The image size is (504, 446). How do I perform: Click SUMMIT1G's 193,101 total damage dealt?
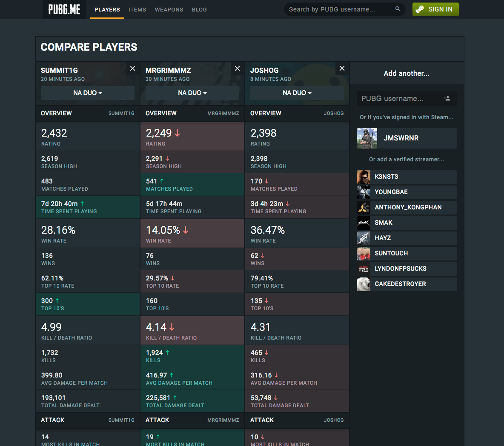coord(53,398)
